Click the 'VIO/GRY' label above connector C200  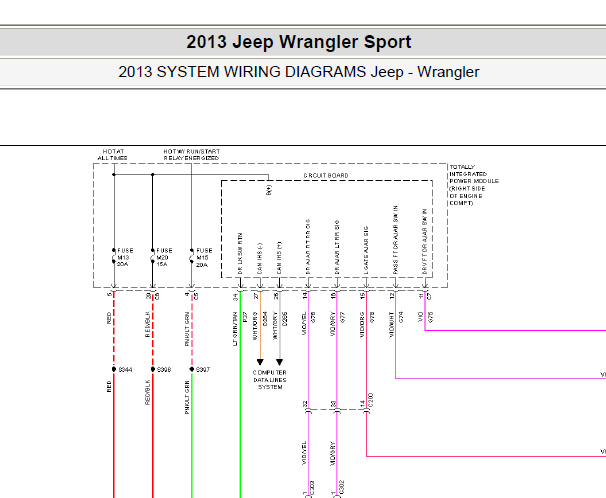332,324
